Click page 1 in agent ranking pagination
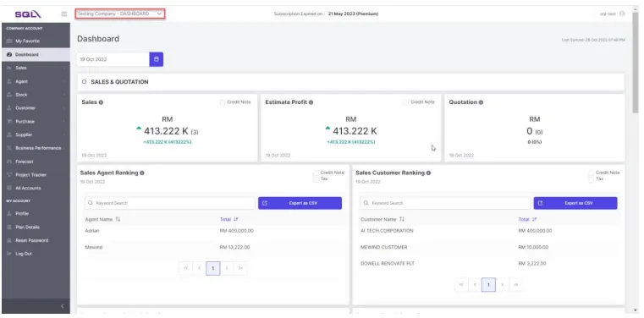This screenshot has width=644, height=318. click(212, 268)
